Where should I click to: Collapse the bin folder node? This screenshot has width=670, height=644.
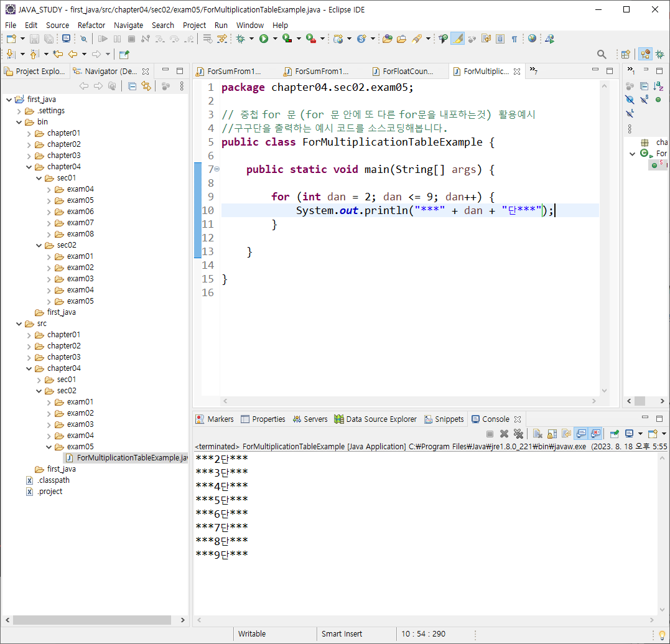click(19, 122)
